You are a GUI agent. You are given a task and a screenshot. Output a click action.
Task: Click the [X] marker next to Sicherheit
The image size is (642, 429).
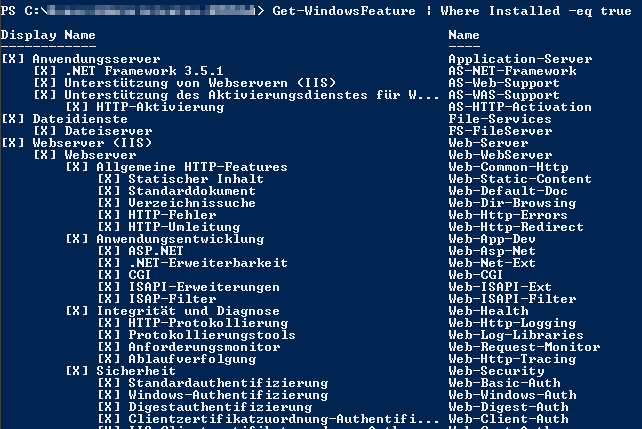[77, 371]
